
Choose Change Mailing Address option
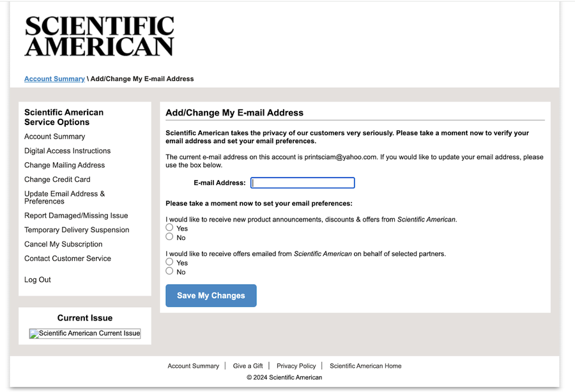click(x=65, y=165)
